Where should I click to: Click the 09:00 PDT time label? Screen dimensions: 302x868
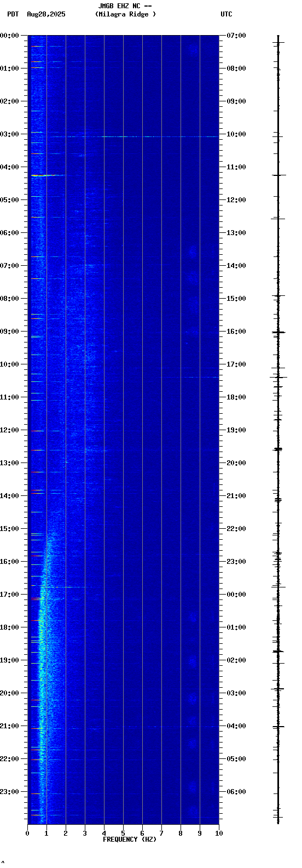pyautogui.click(x=9, y=332)
